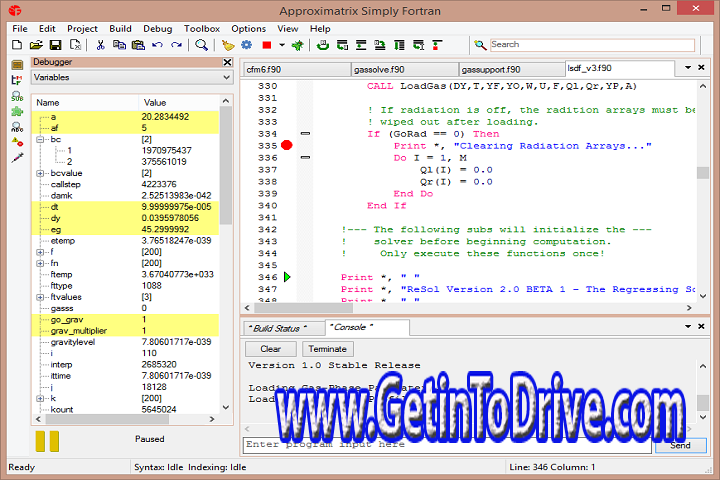The width and height of the screenshot is (720, 480).
Task: Open the Variables dropdown in Debugger
Action: click(132, 78)
